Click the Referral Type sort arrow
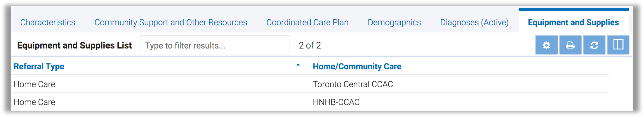This screenshot has width=644, height=117. [x=298, y=65]
